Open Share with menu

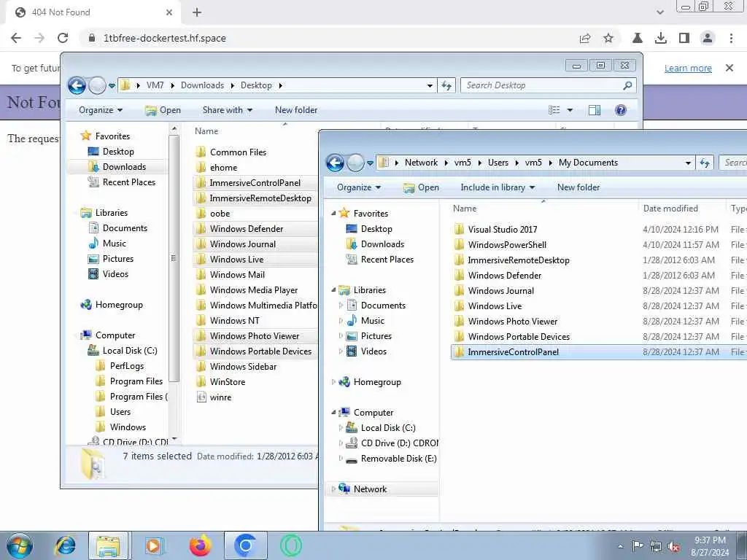coord(228,110)
